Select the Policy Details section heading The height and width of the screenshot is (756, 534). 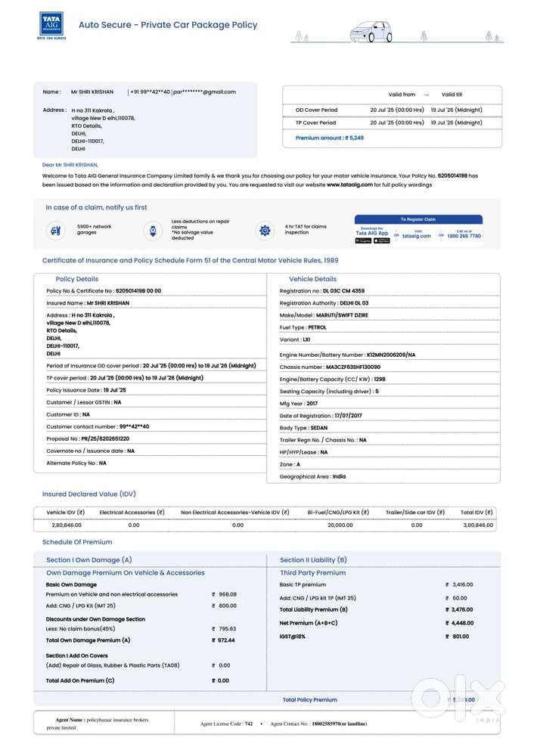(76, 279)
